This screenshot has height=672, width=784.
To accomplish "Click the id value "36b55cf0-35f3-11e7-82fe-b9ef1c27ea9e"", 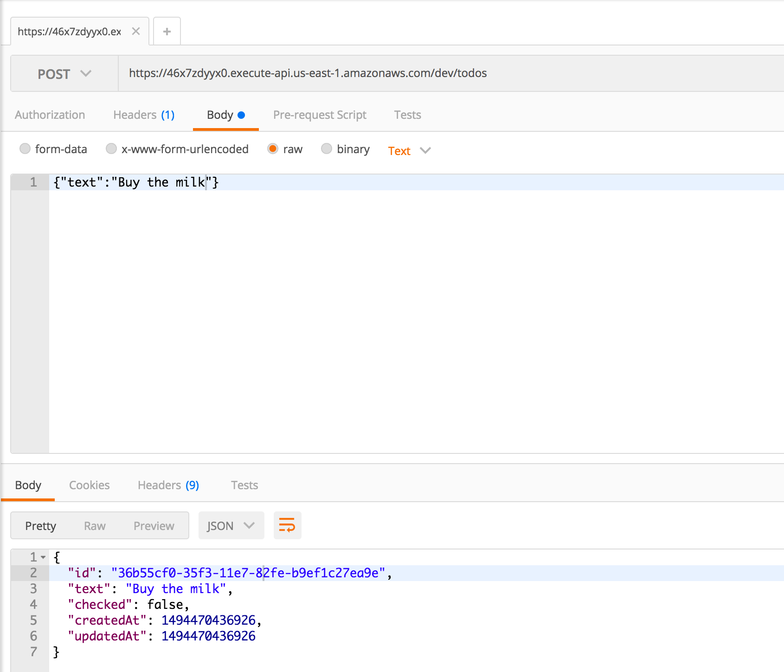I will click(x=248, y=573).
